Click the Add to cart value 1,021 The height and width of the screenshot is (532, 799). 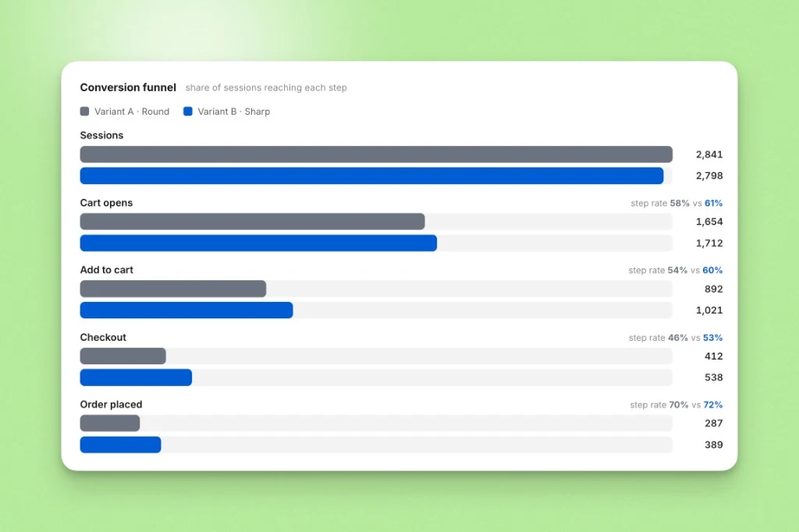[709, 310]
